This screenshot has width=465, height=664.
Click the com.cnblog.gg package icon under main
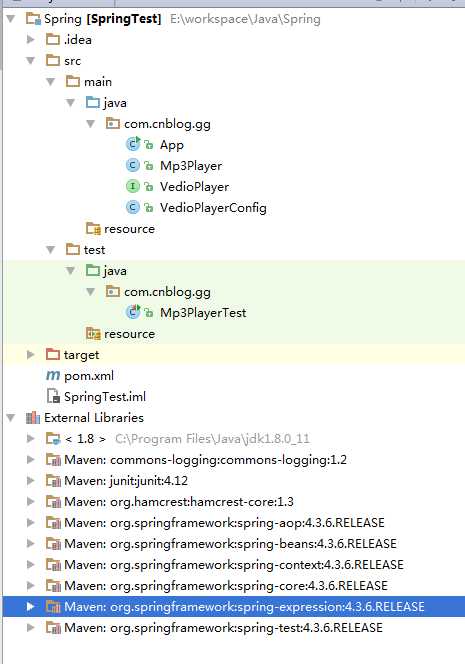(x=113, y=123)
